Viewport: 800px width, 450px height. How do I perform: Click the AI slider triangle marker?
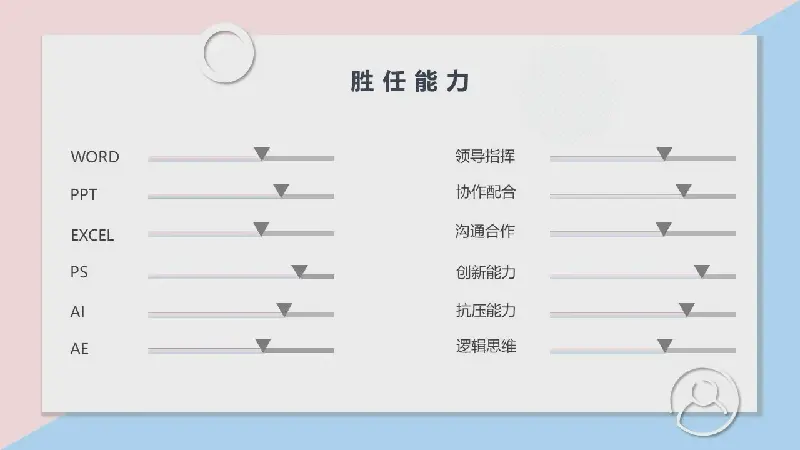[x=284, y=309]
